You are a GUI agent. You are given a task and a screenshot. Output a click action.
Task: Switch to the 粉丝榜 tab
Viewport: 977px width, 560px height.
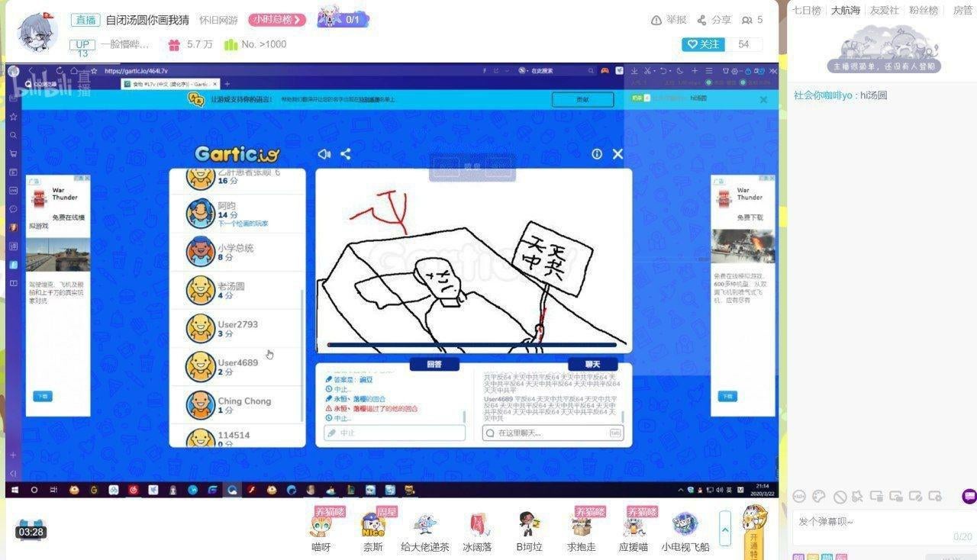924,10
